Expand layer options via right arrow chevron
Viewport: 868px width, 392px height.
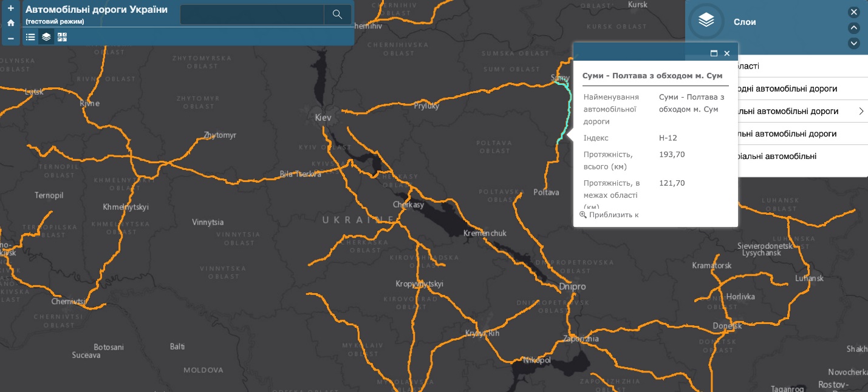coord(861,112)
